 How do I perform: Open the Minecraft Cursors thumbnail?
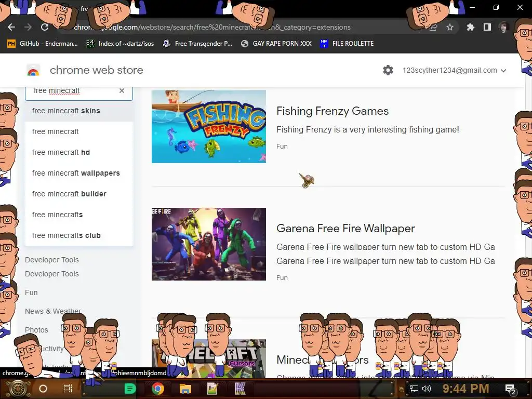pyautogui.click(x=209, y=358)
